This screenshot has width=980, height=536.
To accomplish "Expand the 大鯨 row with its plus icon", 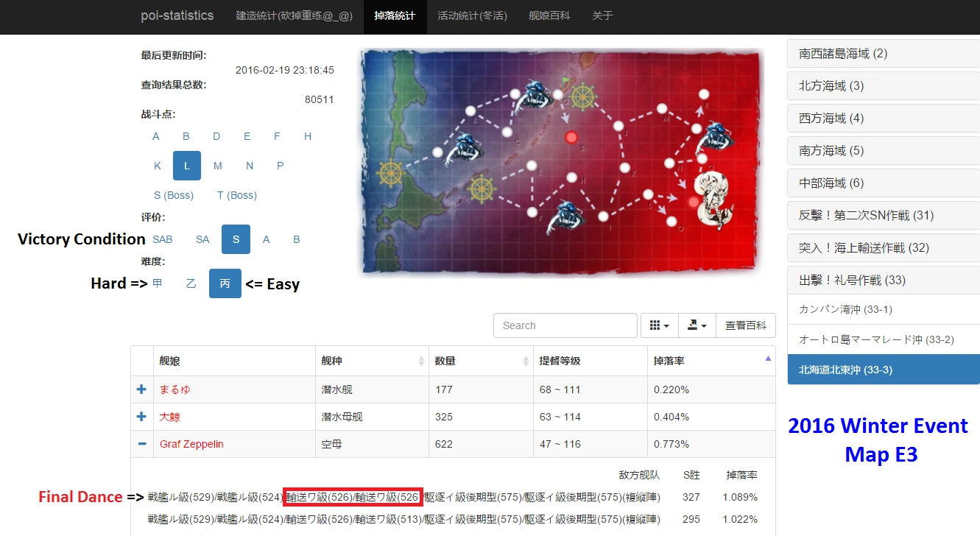I will tap(141, 417).
